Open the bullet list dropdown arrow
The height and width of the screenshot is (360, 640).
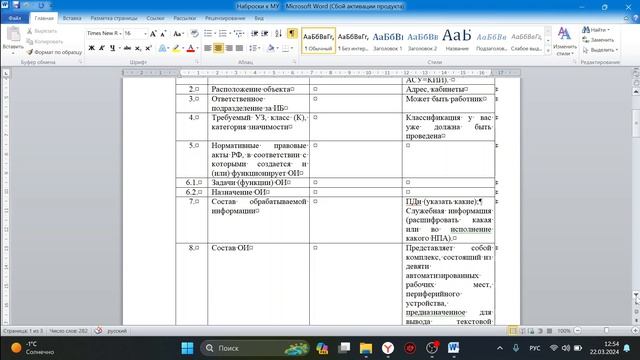215,33
